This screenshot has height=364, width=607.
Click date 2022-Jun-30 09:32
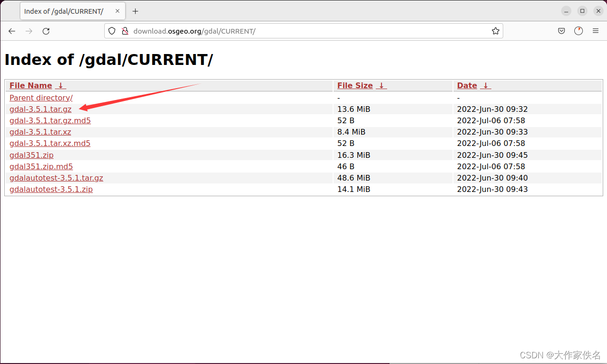(x=492, y=109)
